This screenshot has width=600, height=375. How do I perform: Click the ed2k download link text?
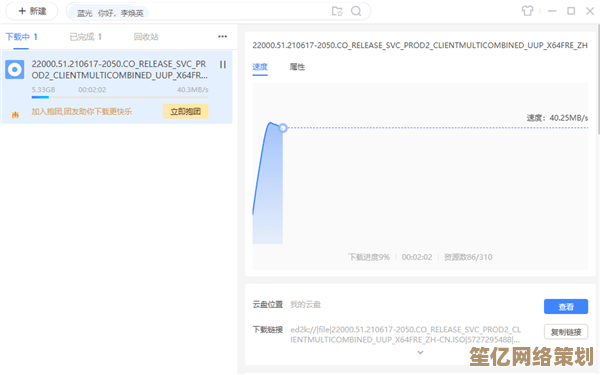click(406, 334)
